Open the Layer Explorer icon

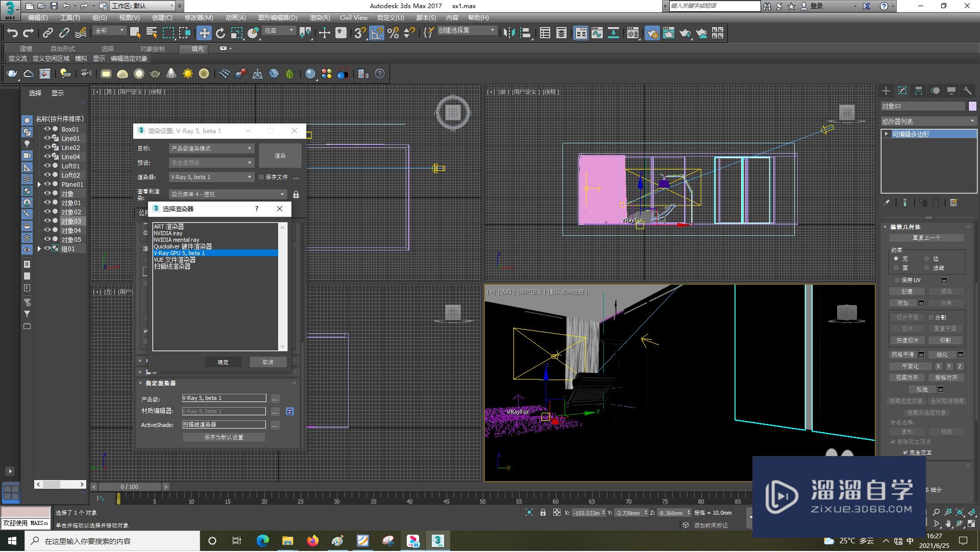pyautogui.click(x=561, y=33)
